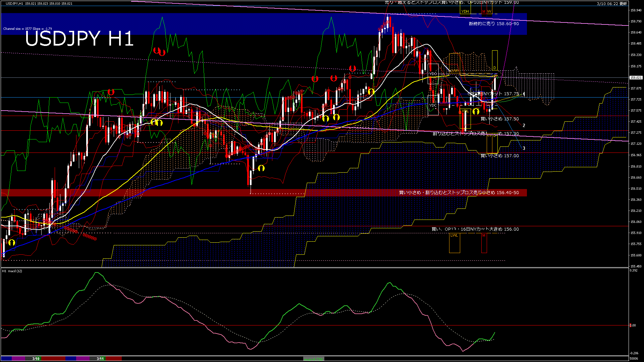Click the blue 158.60-90 sell zone label
Viewport: 644px width, 362px height.
point(493,24)
